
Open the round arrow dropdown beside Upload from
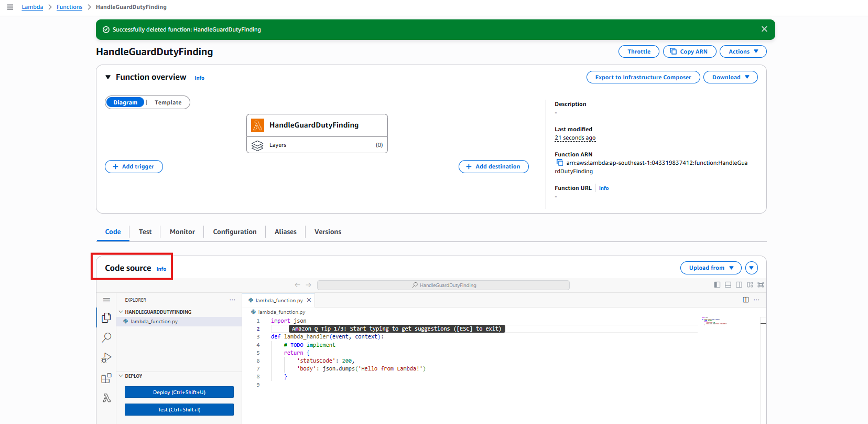pos(752,268)
